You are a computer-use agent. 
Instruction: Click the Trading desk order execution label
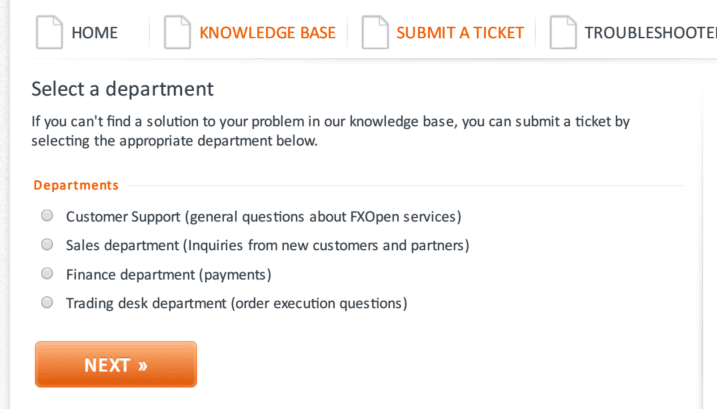pos(236,303)
